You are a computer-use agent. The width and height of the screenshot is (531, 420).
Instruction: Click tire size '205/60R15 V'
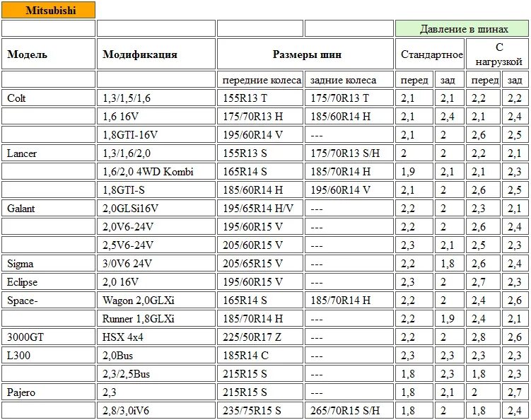coord(260,245)
